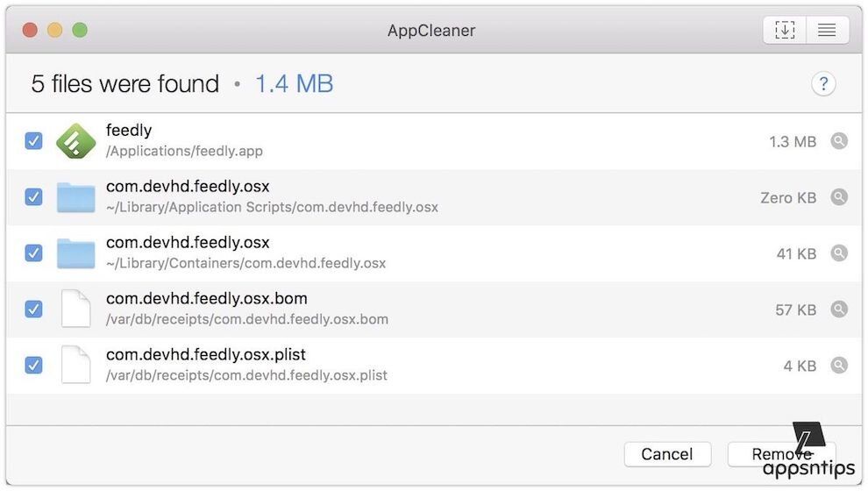Click magnifier icon for Containers folder row
868x491 pixels.
pos(839,253)
